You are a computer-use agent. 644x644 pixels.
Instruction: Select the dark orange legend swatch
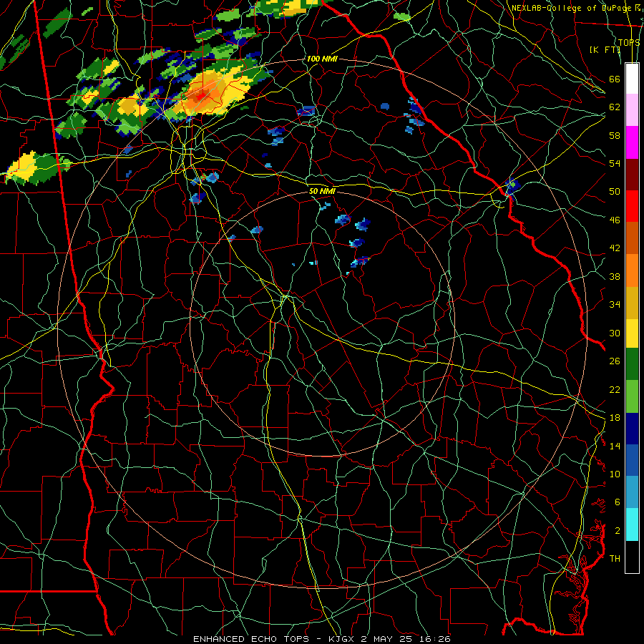coord(632,238)
